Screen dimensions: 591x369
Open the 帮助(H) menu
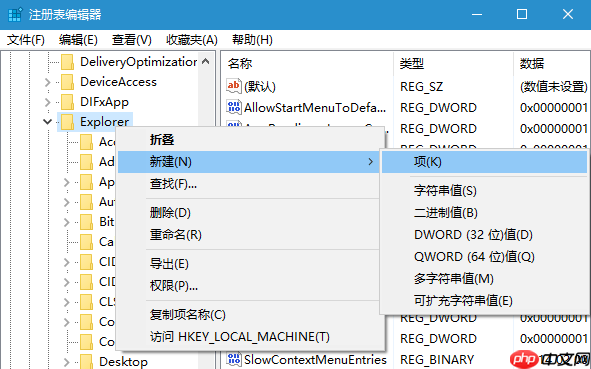252,40
